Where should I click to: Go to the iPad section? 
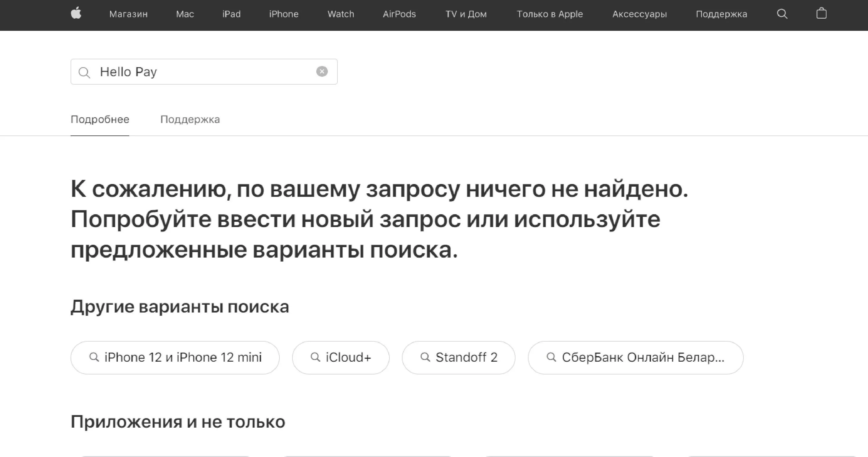point(231,14)
